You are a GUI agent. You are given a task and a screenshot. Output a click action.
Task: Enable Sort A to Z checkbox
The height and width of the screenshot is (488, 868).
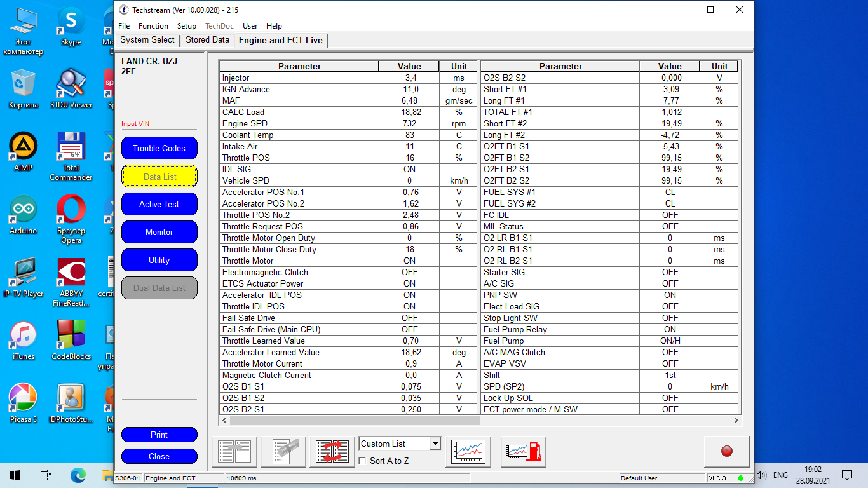(363, 461)
